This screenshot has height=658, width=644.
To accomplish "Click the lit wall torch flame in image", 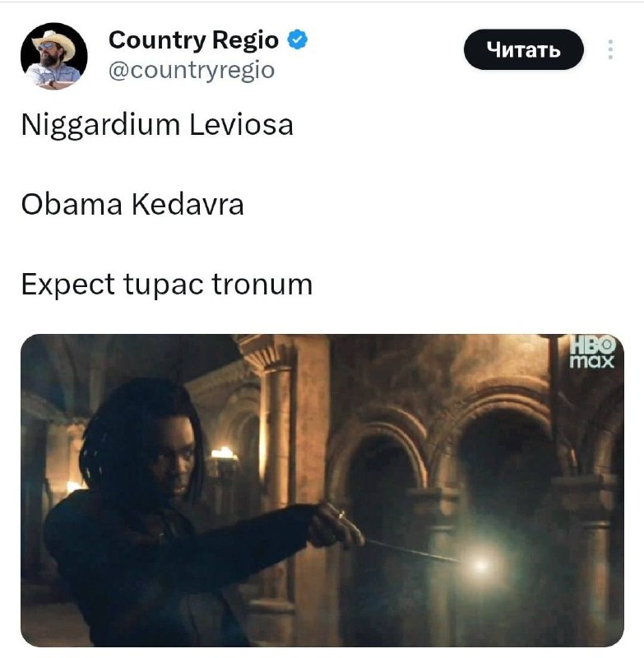I will tap(223, 453).
